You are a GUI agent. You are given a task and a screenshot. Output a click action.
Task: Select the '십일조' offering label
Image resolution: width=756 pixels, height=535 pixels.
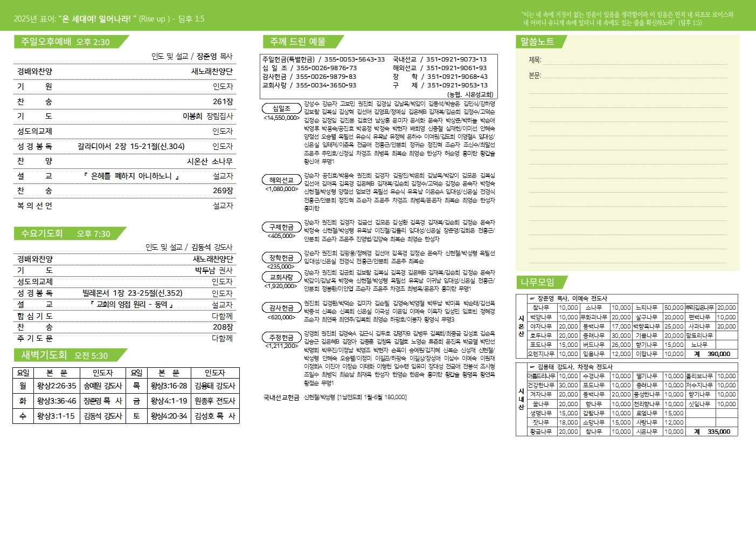coord(281,108)
